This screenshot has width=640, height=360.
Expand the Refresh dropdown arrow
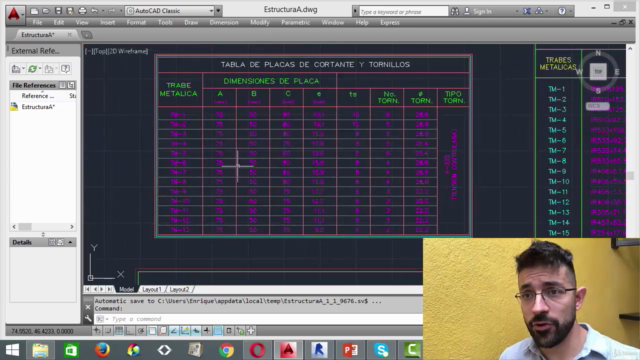tap(40, 69)
